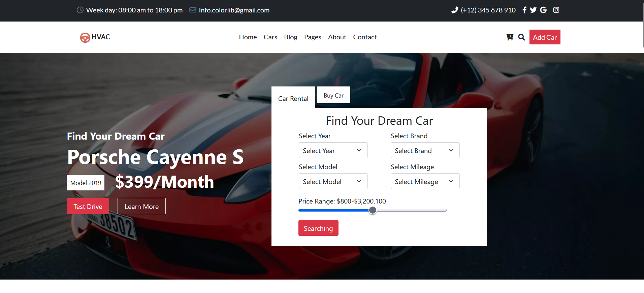This screenshot has height=293, width=644.
Task: Click the search magnifier icon
Action: [521, 37]
